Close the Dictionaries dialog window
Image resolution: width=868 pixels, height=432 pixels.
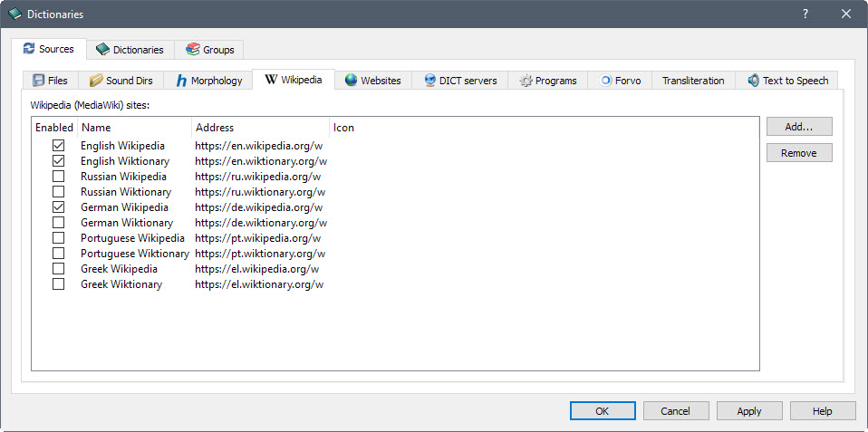[846, 14]
